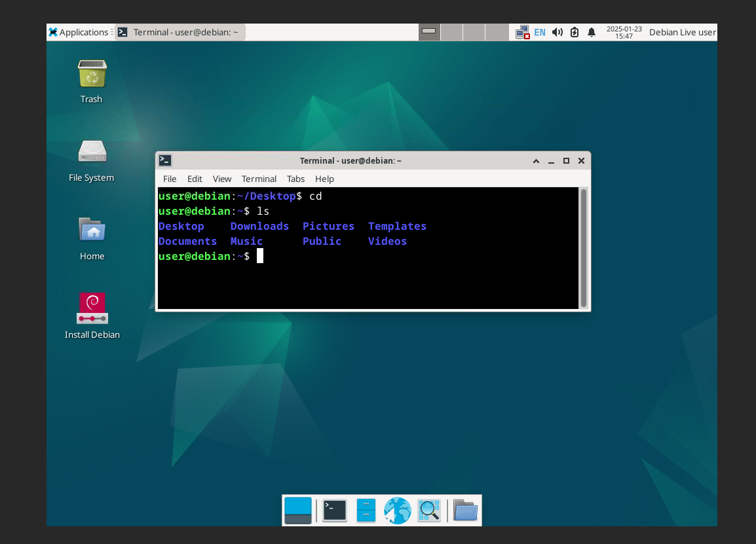Switch to the first workspace
The height and width of the screenshot is (544, 756).
pyautogui.click(x=429, y=32)
